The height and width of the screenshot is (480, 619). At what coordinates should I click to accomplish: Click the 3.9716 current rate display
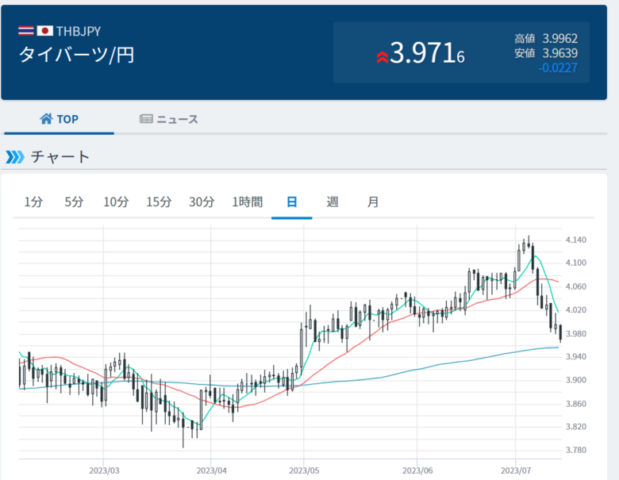click(x=427, y=54)
